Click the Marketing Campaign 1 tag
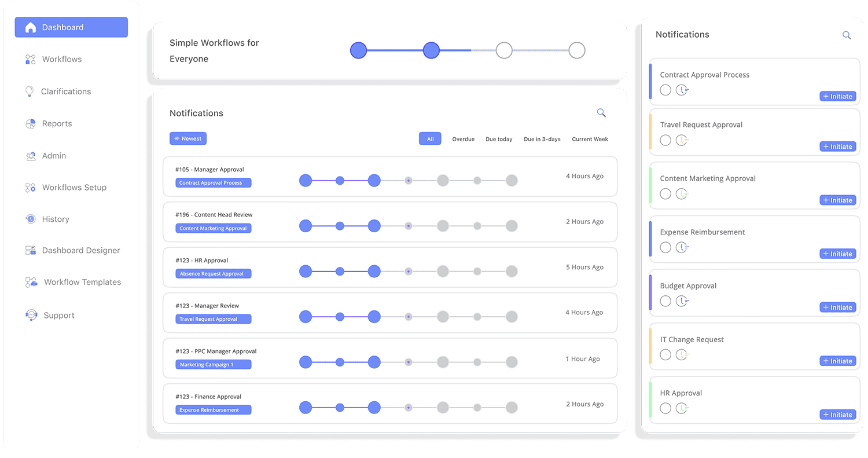 point(214,365)
